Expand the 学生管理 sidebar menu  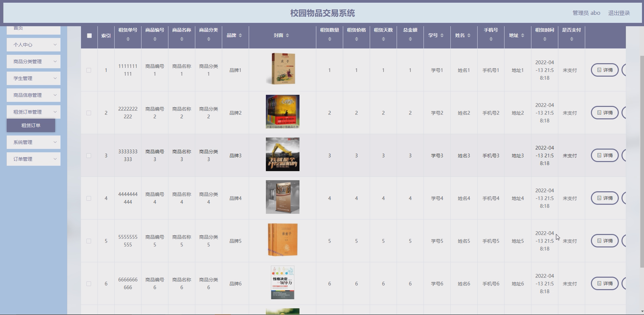(34, 78)
